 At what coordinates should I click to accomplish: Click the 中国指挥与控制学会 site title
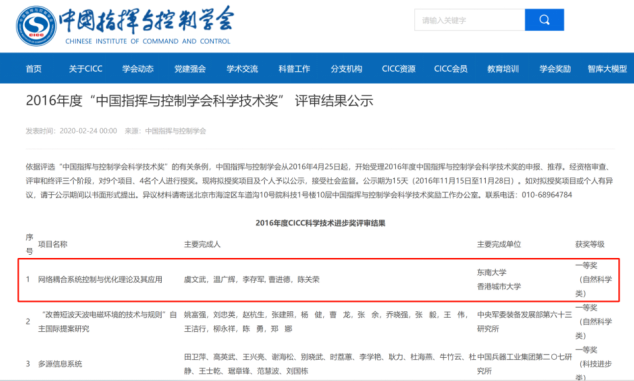coord(146,20)
